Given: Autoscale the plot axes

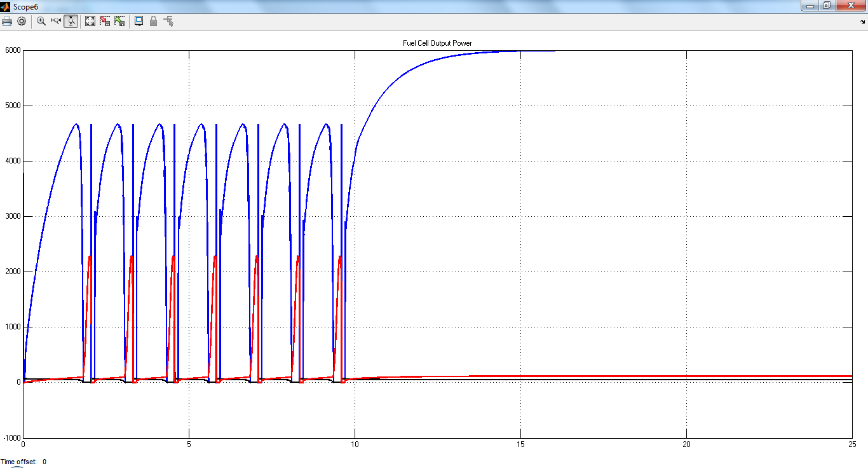Looking at the screenshot, I should coord(90,21).
